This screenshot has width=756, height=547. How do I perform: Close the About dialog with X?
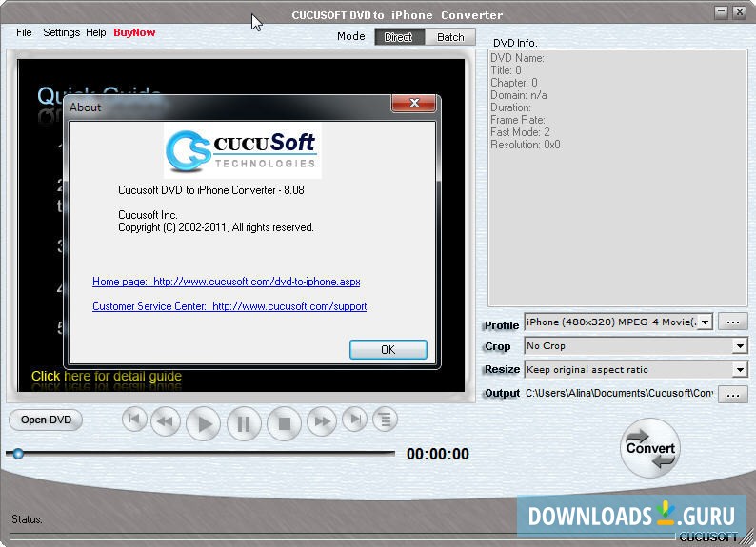(x=413, y=103)
